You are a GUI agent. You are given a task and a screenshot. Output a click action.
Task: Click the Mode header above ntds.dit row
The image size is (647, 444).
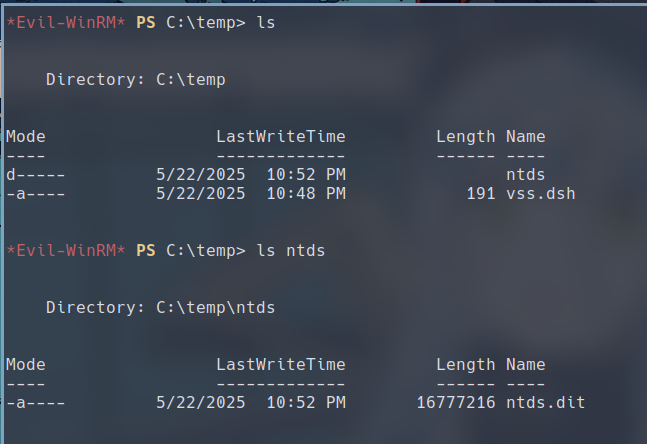pos(26,364)
